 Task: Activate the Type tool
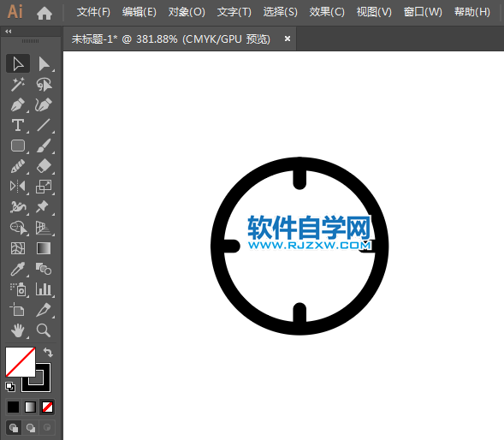pyautogui.click(x=18, y=126)
